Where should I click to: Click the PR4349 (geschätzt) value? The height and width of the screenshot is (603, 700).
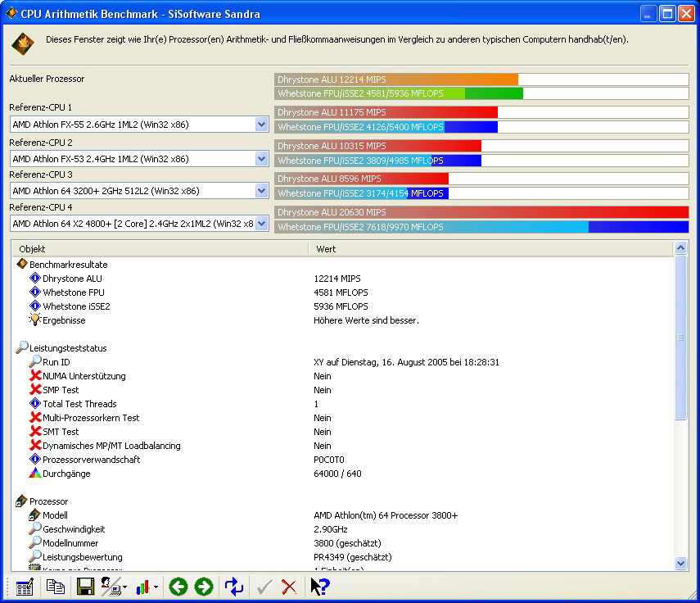[352, 557]
